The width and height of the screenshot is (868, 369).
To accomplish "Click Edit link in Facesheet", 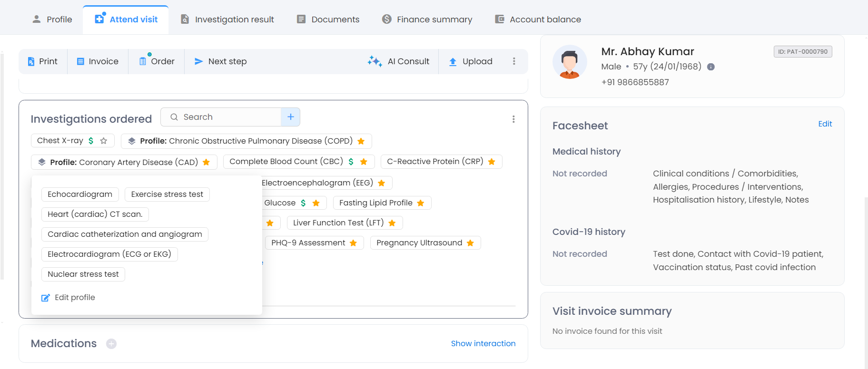I will coord(825,124).
